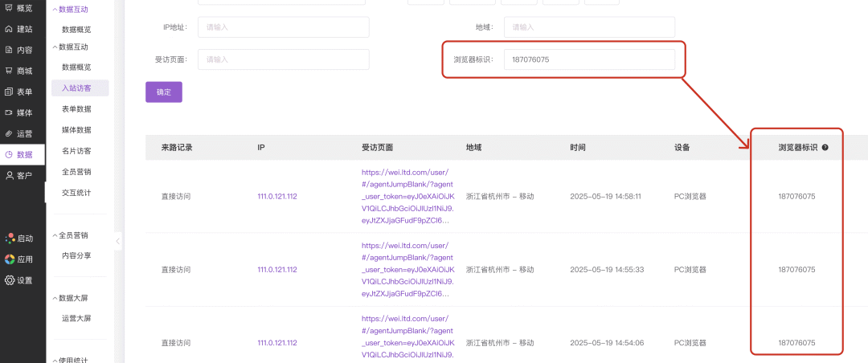Select the 数据 data sidebar icon
The image size is (868, 363).
point(9,154)
